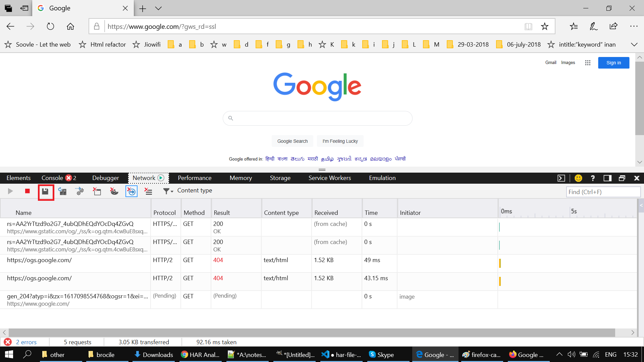This screenshot has height=362, width=644.
Task: Click the Google Search button
Action: 292,141
